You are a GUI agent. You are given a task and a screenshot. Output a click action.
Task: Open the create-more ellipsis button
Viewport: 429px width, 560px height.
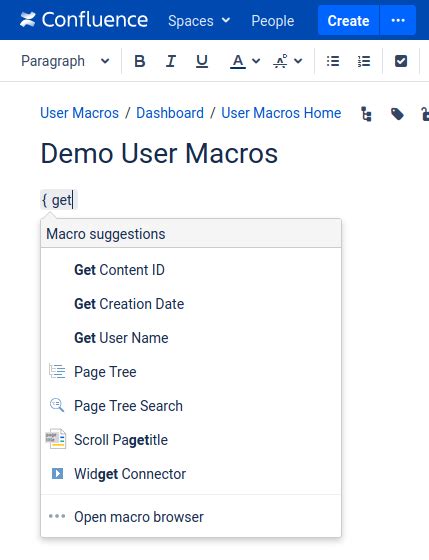click(398, 20)
